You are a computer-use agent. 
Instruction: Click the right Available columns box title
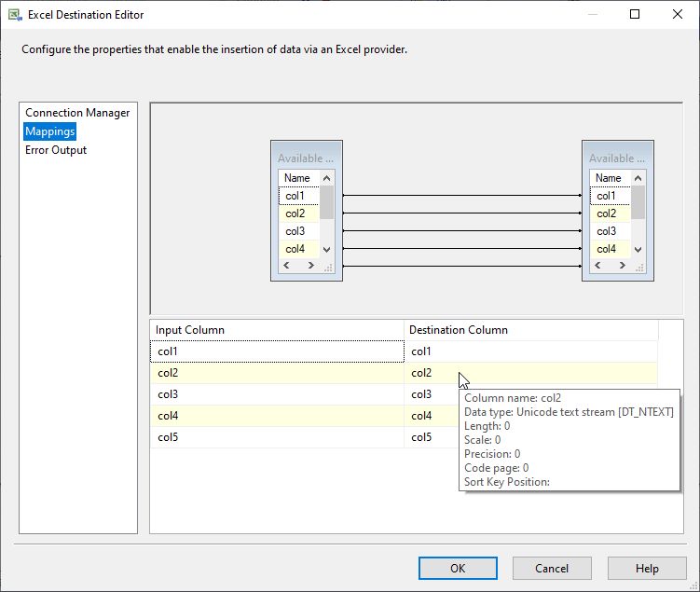click(x=616, y=158)
